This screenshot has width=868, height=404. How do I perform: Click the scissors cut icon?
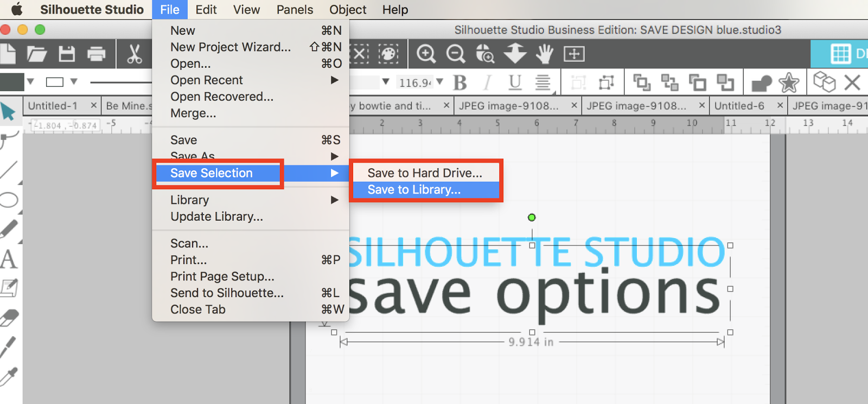click(134, 54)
